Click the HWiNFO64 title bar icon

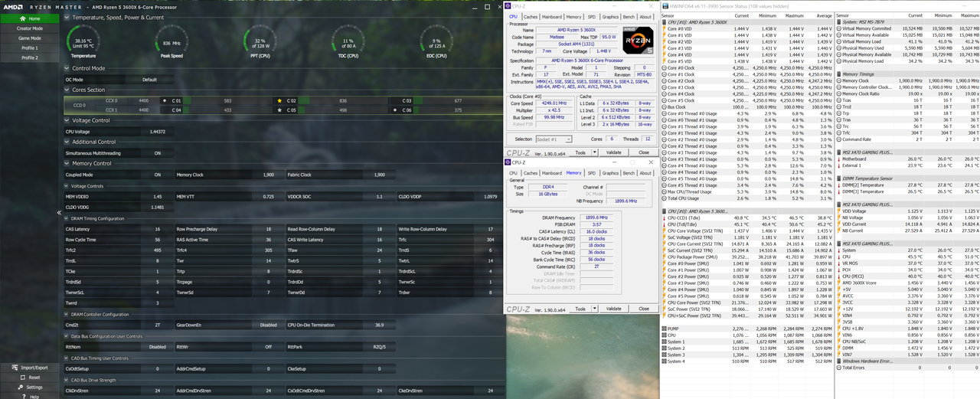click(x=665, y=6)
